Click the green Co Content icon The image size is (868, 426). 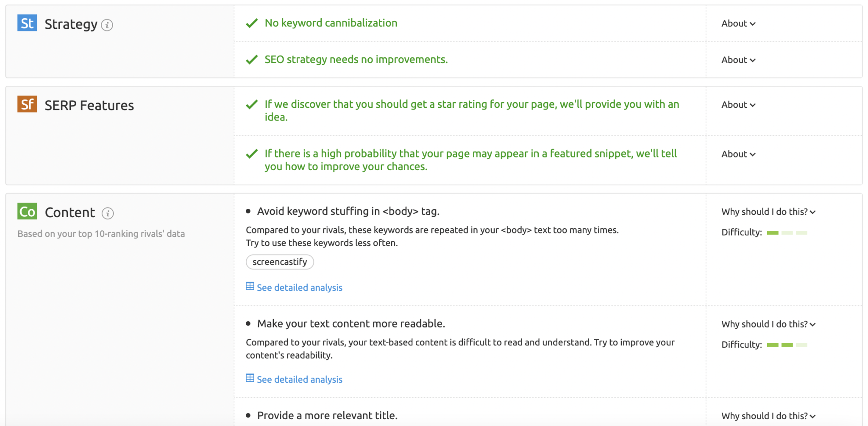coord(27,211)
